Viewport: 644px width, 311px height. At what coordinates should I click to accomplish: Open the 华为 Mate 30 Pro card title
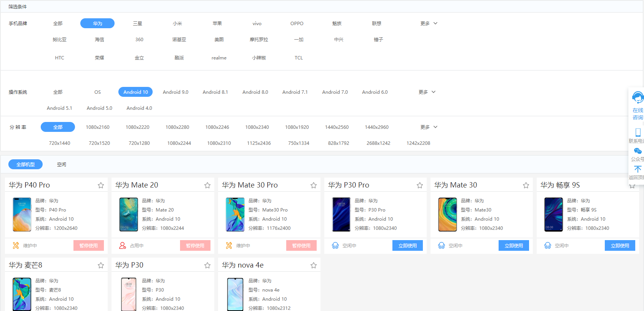[250, 185]
